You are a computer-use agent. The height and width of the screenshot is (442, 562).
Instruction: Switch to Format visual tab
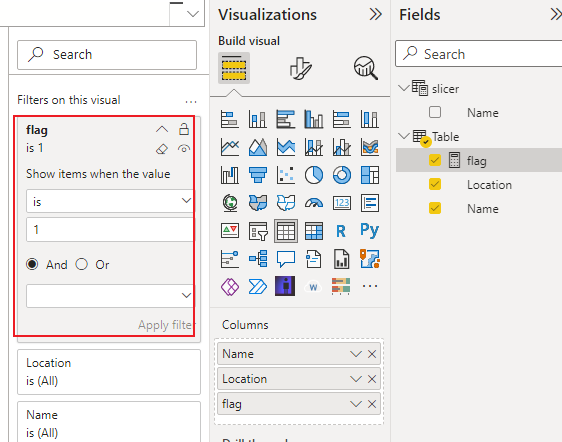coord(300,68)
